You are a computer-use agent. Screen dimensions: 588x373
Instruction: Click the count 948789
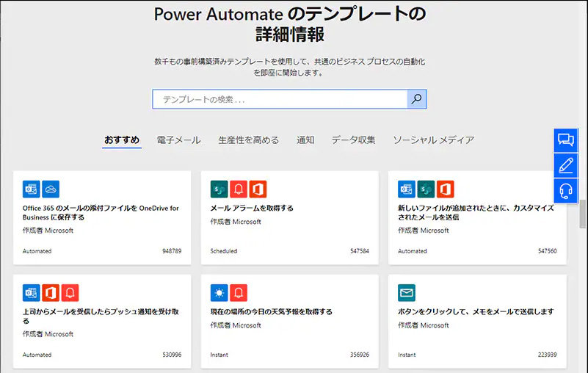click(x=172, y=251)
